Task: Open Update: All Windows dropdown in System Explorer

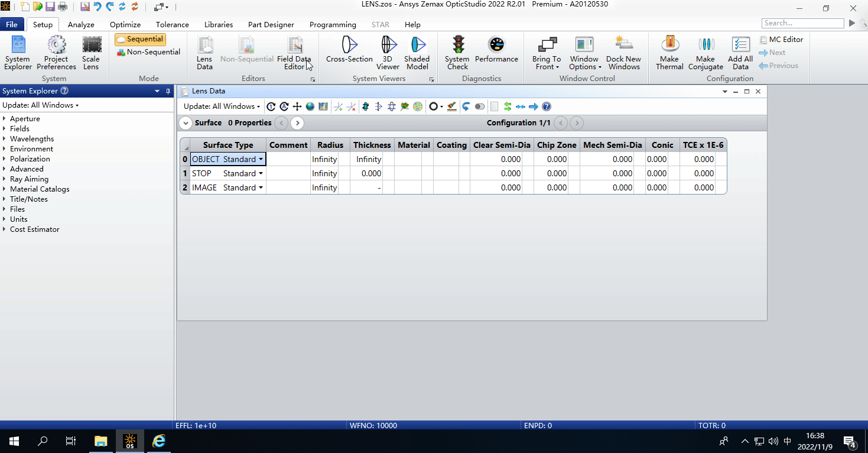Action: coord(40,105)
